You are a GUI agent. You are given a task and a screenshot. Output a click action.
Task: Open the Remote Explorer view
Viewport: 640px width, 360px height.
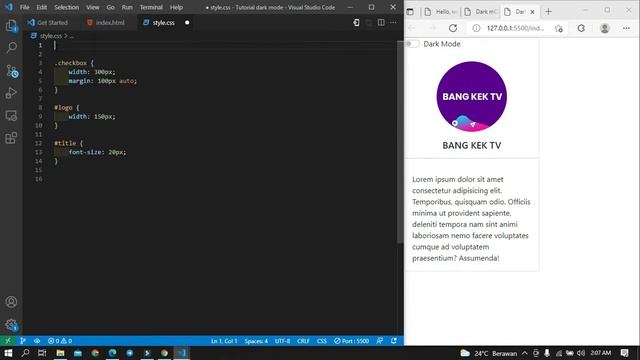tap(11, 116)
